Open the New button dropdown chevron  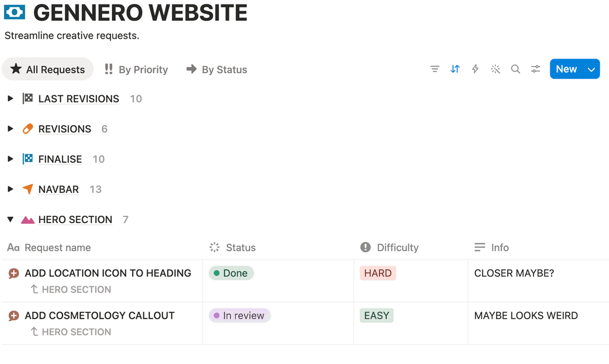pyautogui.click(x=591, y=69)
